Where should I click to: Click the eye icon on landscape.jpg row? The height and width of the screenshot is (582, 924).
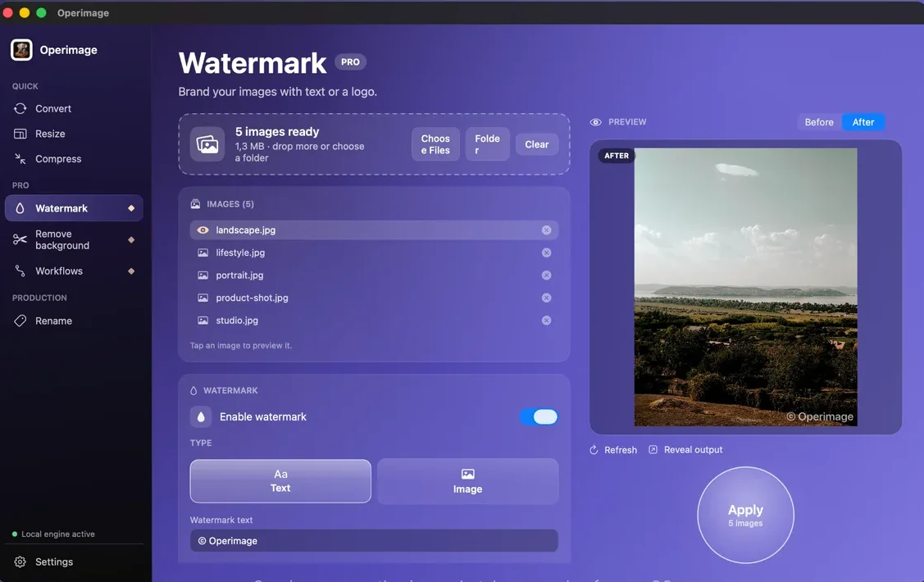coord(203,230)
